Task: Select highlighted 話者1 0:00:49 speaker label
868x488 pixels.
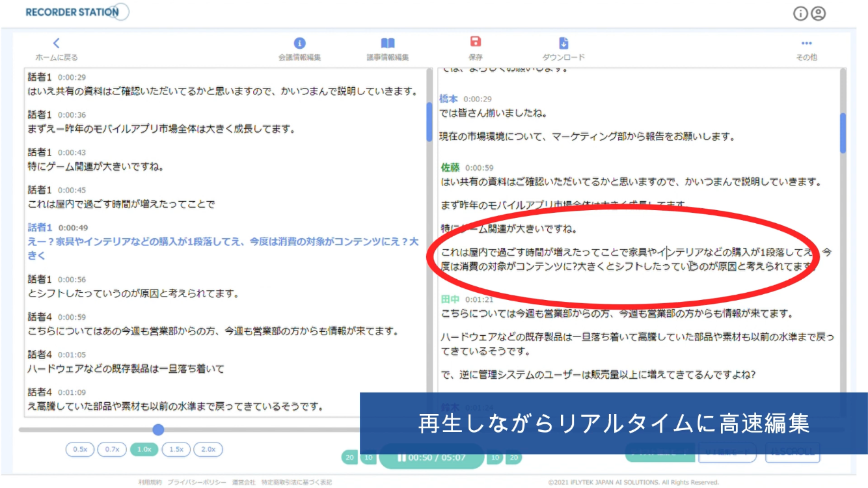Action: (x=40, y=228)
